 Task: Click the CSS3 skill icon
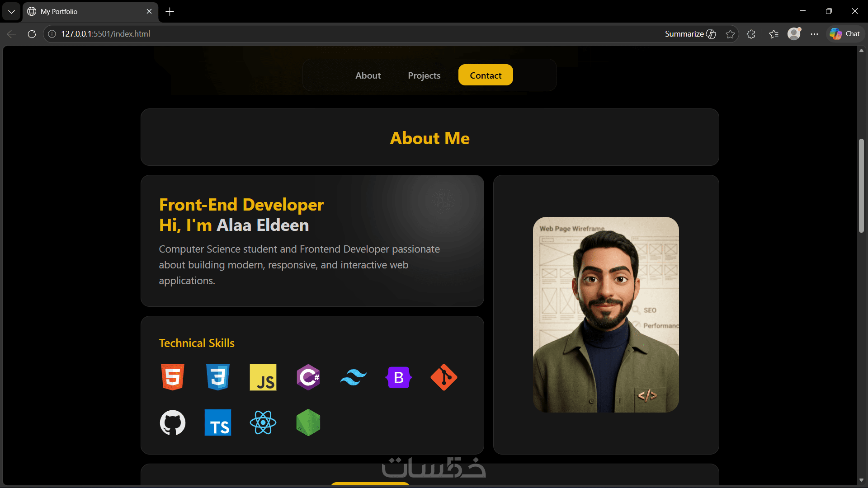point(218,377)
